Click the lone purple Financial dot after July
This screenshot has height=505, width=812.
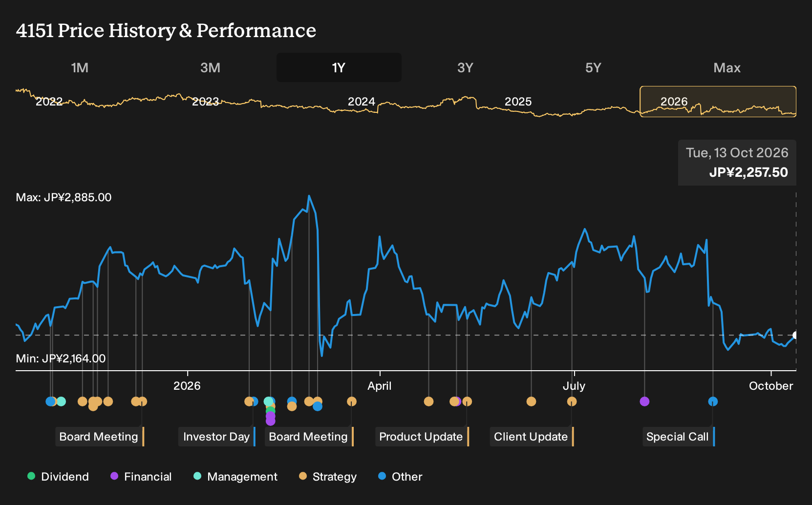click(x=644, y=401)
